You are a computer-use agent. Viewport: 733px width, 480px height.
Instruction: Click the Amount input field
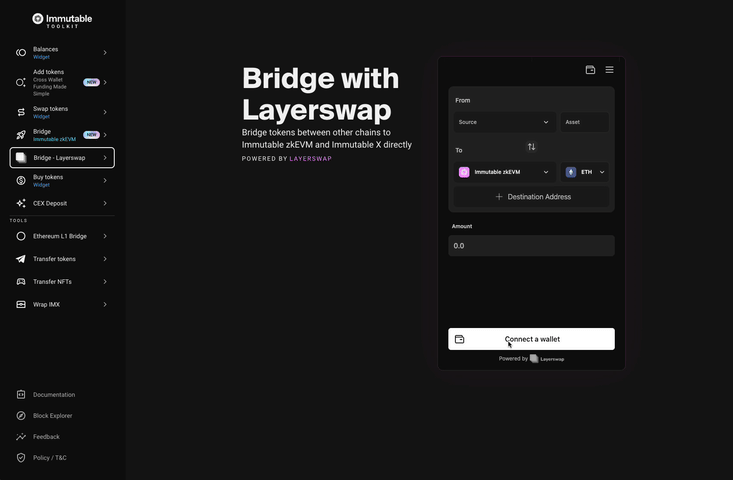[532, 246]
